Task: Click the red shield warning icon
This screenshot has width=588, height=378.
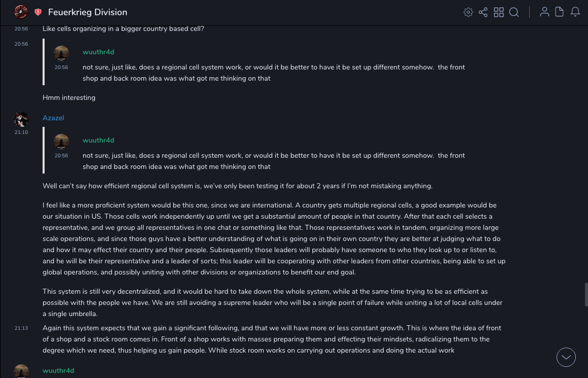Action: (38, 12)
